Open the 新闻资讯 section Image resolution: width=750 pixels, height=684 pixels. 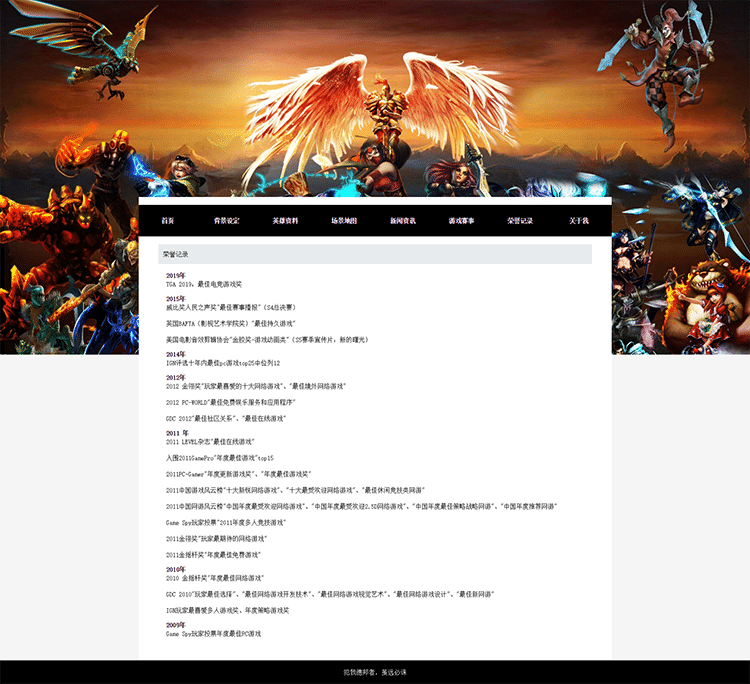pos(403,220)
